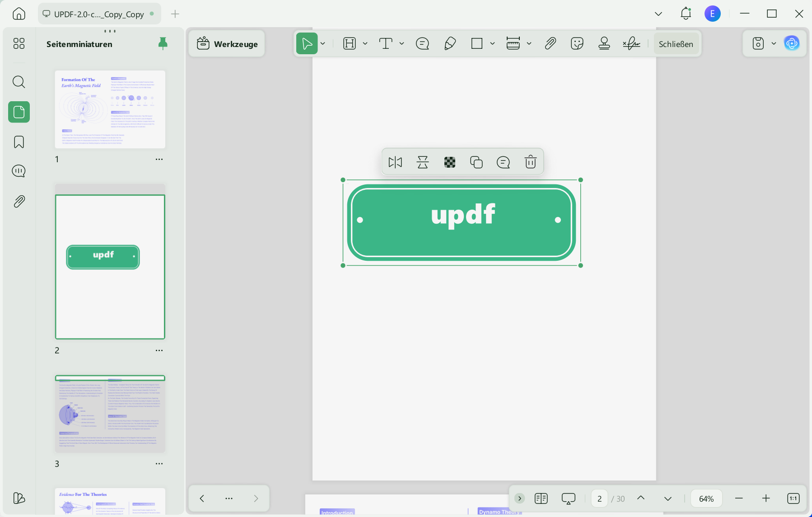812x517 pixels.
Task: Pin the Seitenminiaturen panel
Action: coord(163,44)
